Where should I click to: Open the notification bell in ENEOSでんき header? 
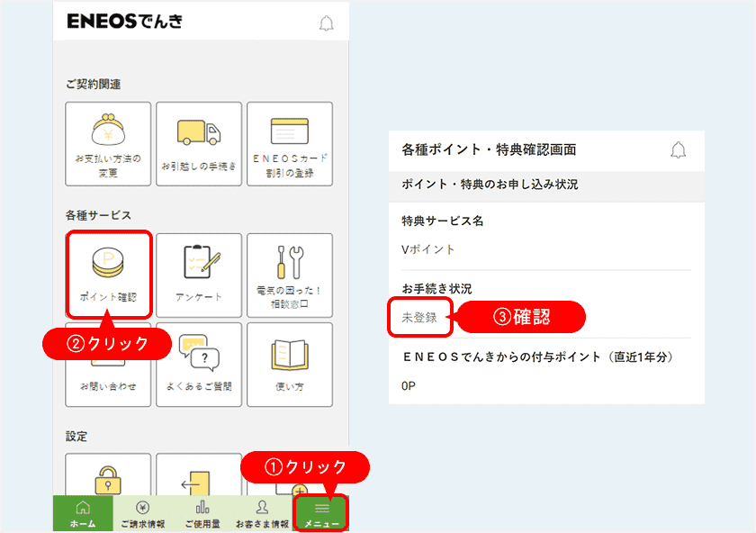point(327,23)
